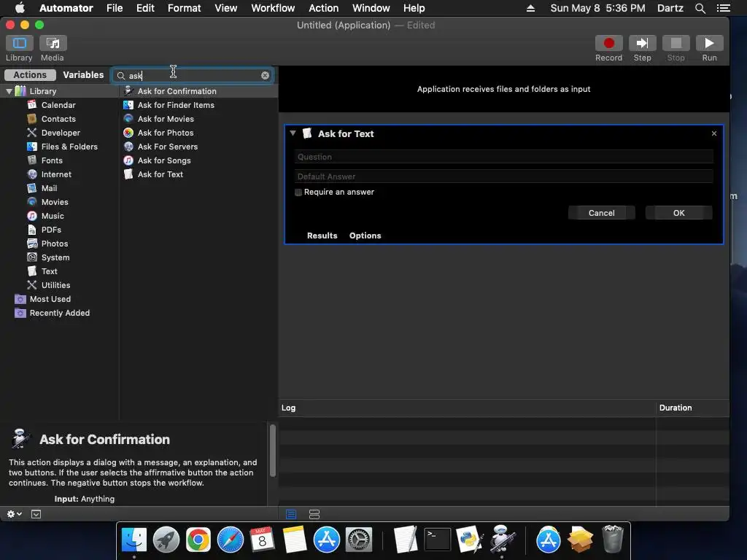Click Automator icon in the Dock
747x560 pixels.
pos(502,539)
